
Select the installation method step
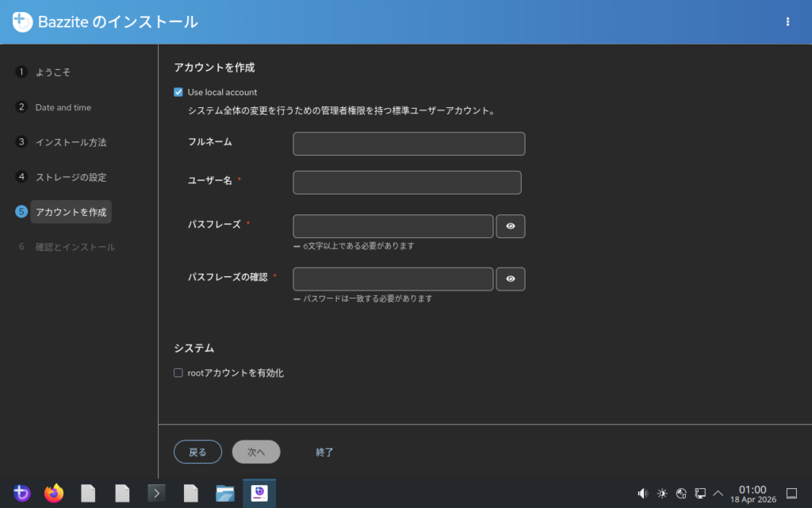[x=70, y=142]
